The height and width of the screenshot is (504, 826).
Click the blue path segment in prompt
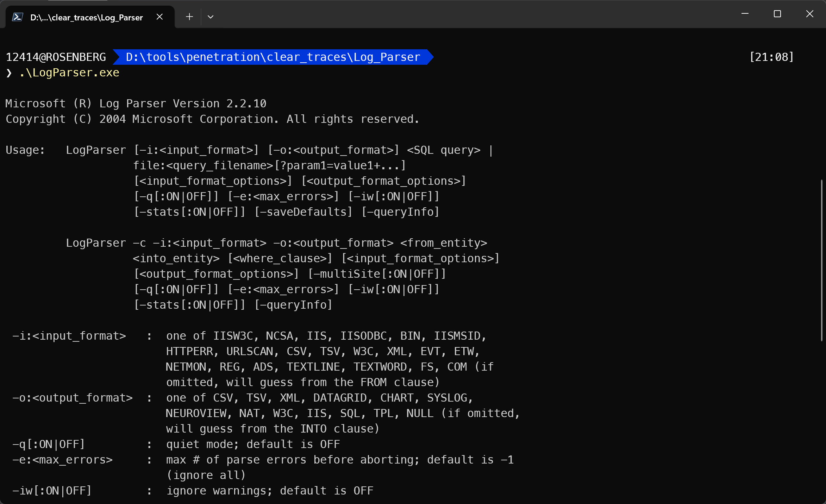(x=273, y=57)
